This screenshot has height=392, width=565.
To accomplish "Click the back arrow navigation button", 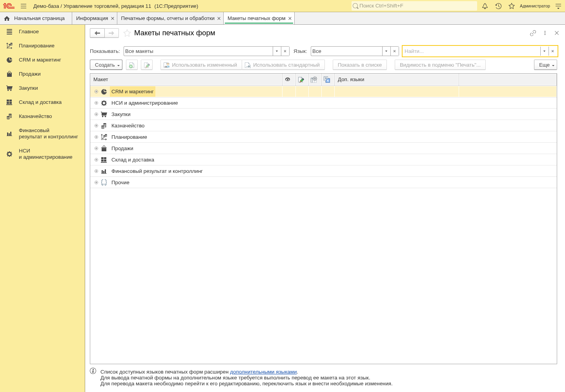I will [x=97, y=33].
